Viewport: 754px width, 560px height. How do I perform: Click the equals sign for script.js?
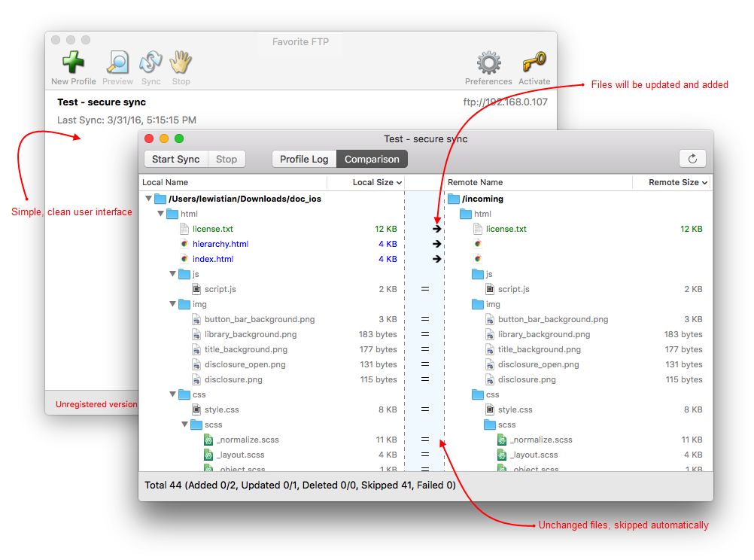425,289
